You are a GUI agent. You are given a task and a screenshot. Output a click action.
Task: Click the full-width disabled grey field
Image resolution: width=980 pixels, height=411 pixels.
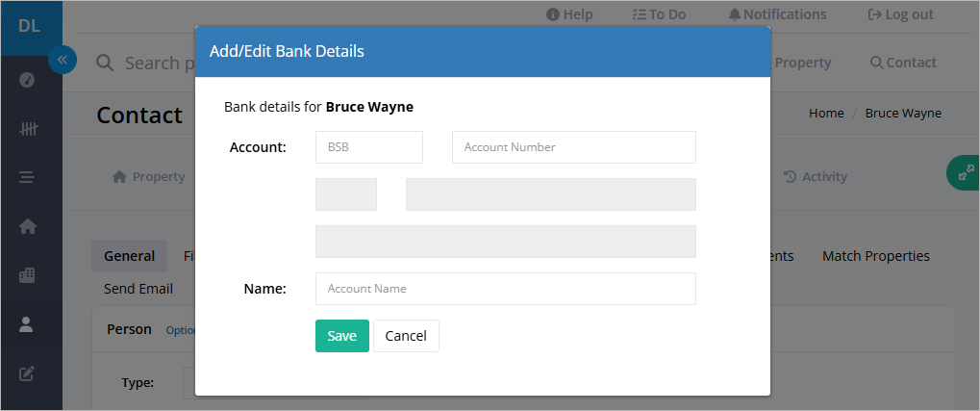506,242
